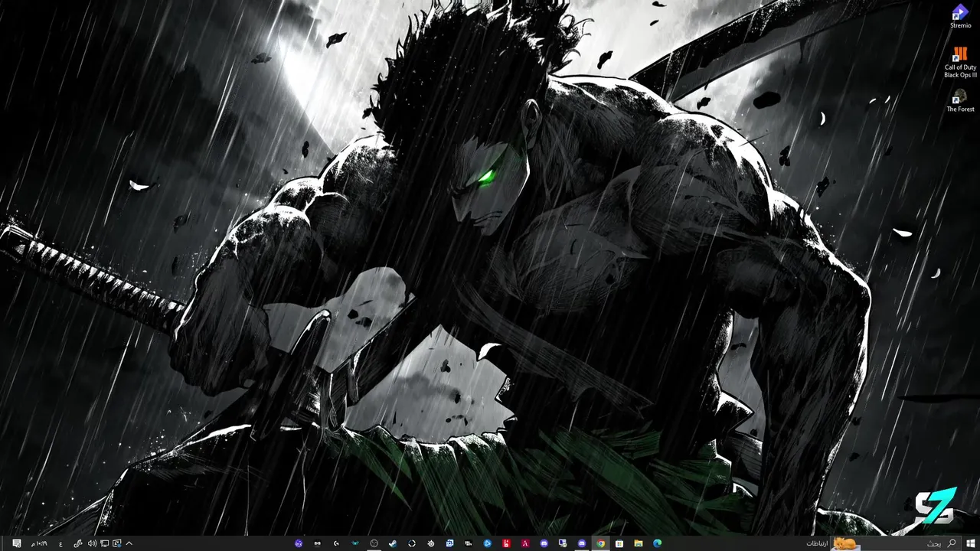
Task: Open the taskbar clock and calendar
Action: click(x=39, y=543)
